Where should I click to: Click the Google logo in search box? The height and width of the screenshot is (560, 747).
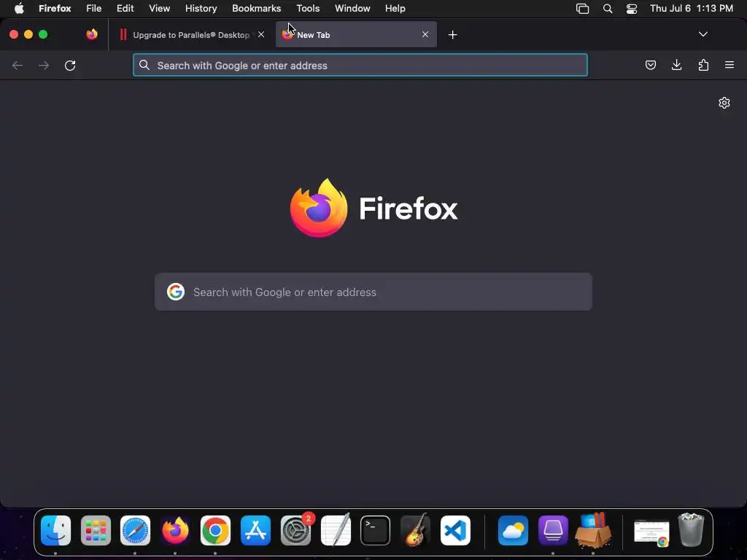point(176,292)
